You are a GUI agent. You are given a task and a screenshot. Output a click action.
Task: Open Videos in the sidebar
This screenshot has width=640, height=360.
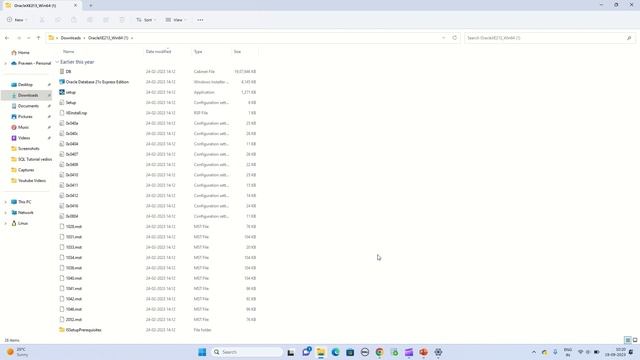(x=24, y=138)
